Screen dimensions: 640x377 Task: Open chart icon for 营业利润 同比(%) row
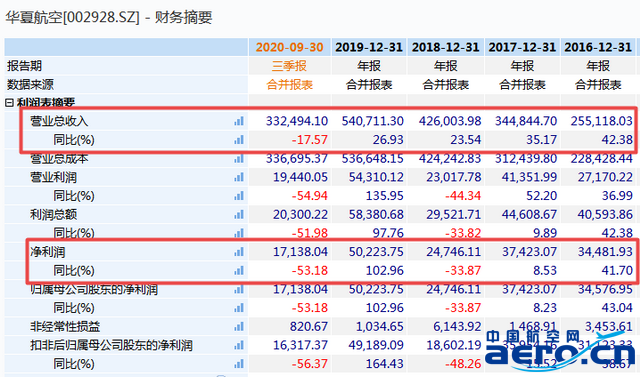click(x=239, y=196)
